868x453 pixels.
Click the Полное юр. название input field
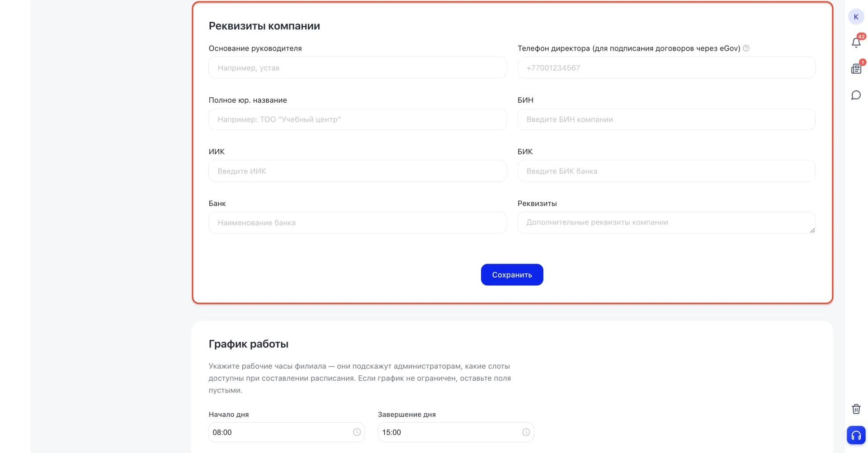[357, 119]
